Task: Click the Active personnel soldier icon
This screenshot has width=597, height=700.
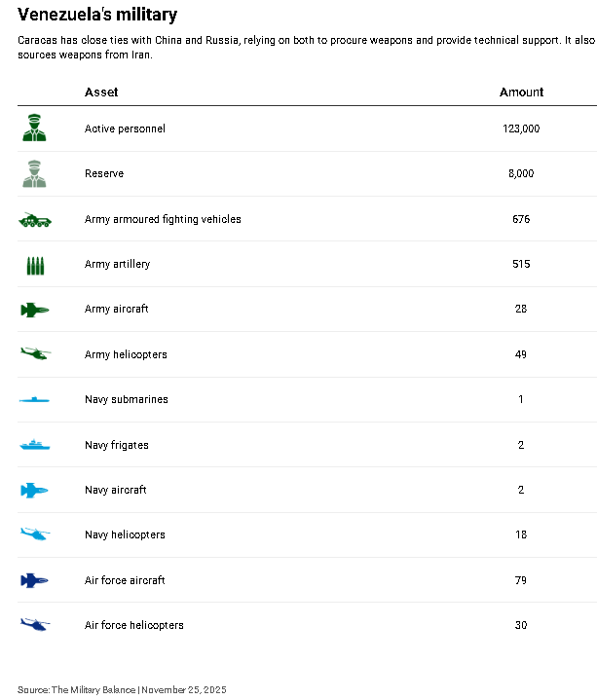Action: click(x=34, y=128)
